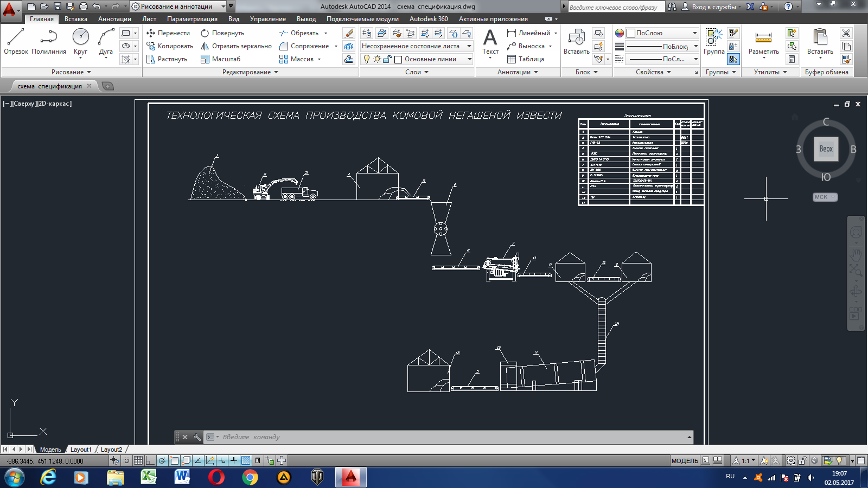Toggle 3D object snap in status bar
The height and width of the screenshot is (488, 868).
[x=186, y=460]
